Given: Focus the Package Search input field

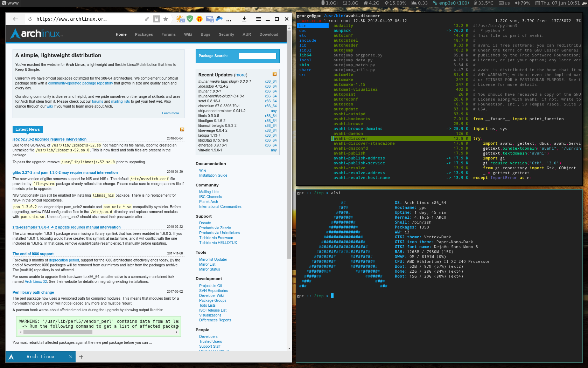Looking at the screenshot, I should click(x=257, y=56).
